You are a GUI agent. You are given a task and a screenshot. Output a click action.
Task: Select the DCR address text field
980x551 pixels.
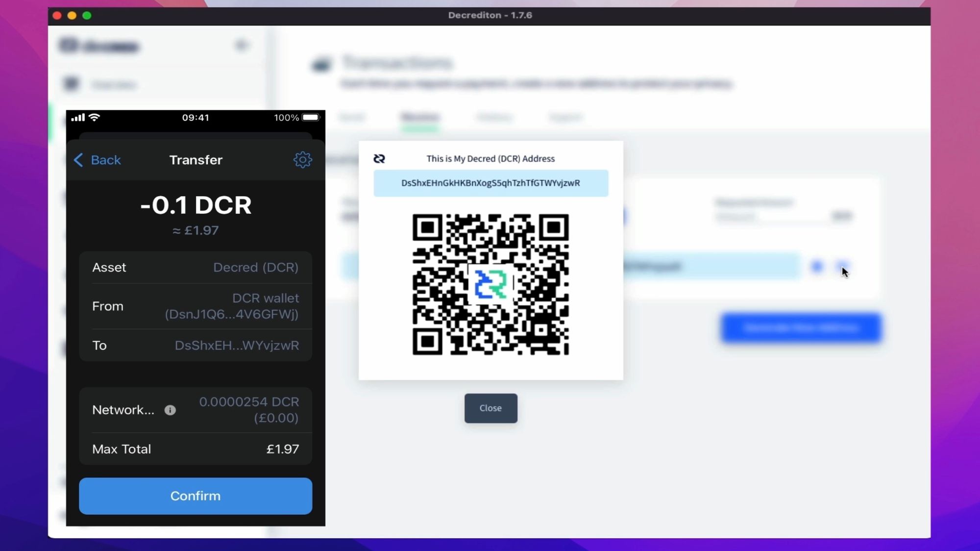490,183
